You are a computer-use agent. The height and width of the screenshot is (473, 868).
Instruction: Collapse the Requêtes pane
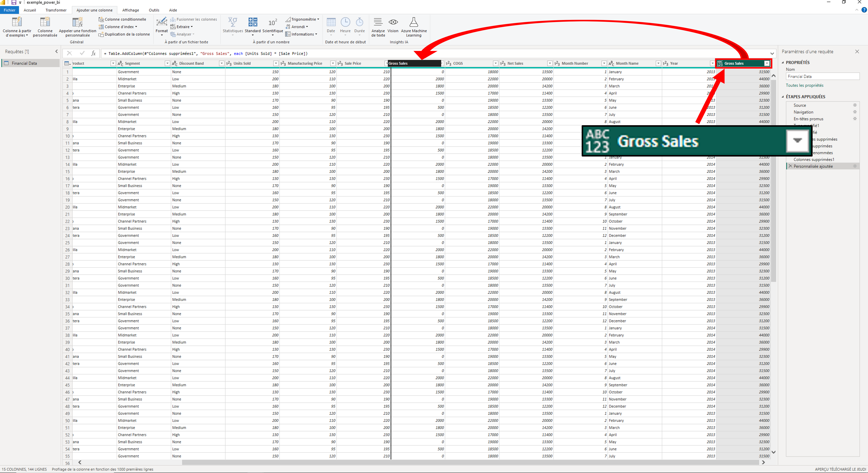coord(56,52)
